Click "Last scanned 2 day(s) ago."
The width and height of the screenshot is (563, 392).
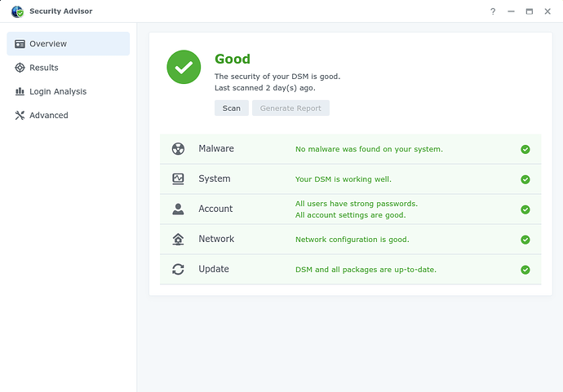pyautogui.click(x=265, y=88)
